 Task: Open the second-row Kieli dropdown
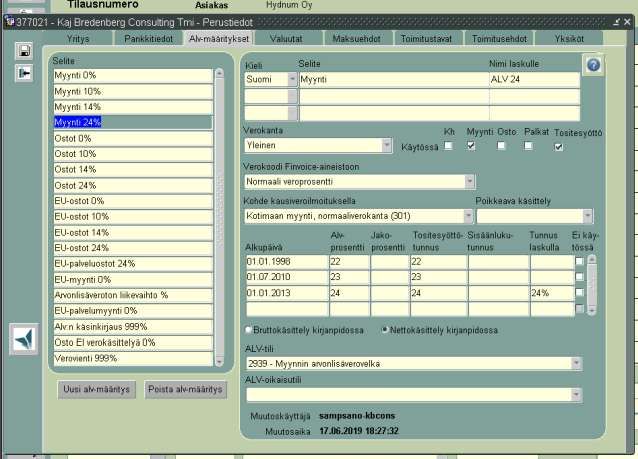(292, 96)
